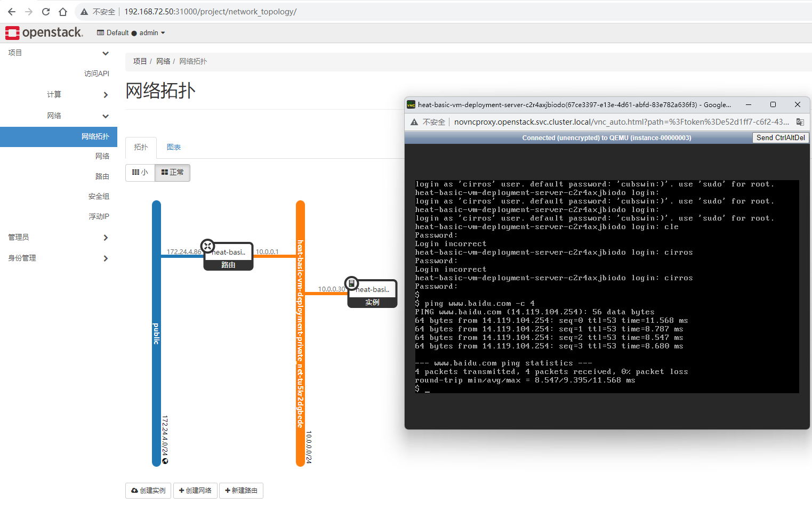Image resolution: width=812 pixels, height=512 pixels.
Task: Go back in browser history
Action: point(12,12)
